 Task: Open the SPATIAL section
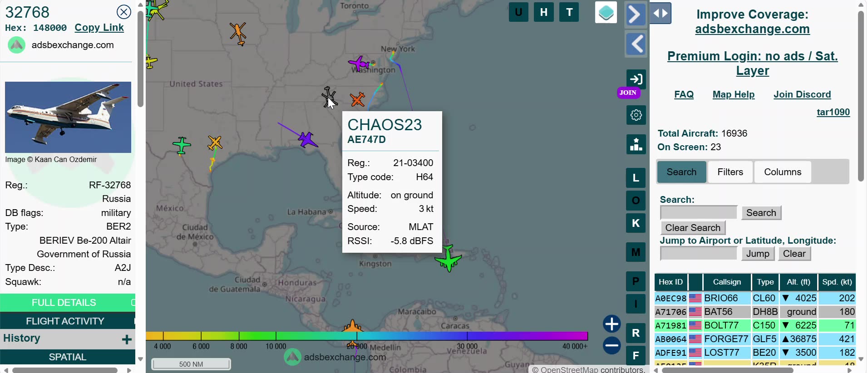pyautogui.click(x=68, y=357)
